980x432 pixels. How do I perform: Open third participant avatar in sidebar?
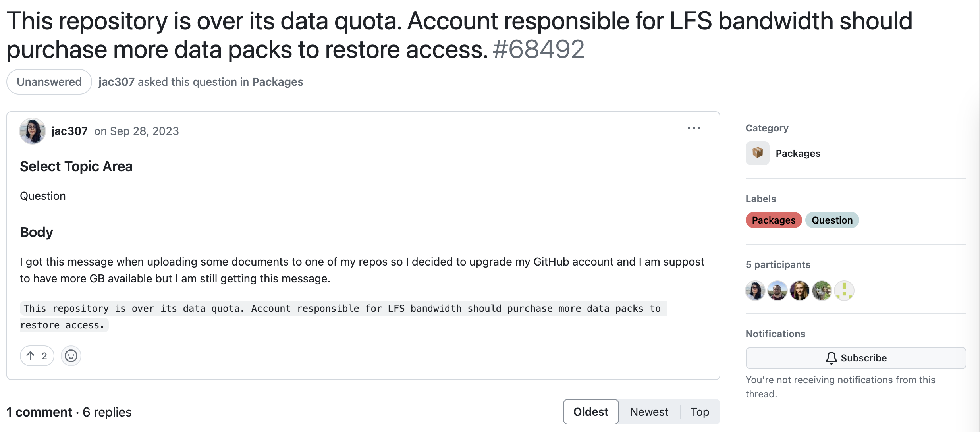799,291
